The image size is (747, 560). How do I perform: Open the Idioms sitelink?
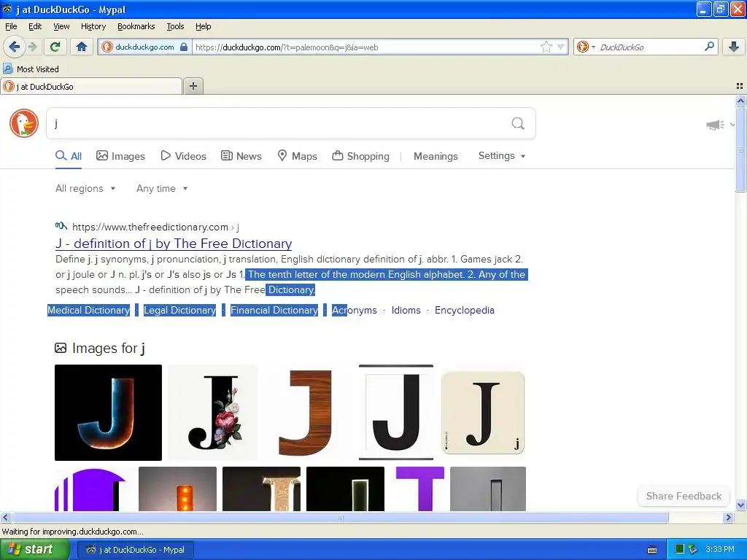pos(406,310)
